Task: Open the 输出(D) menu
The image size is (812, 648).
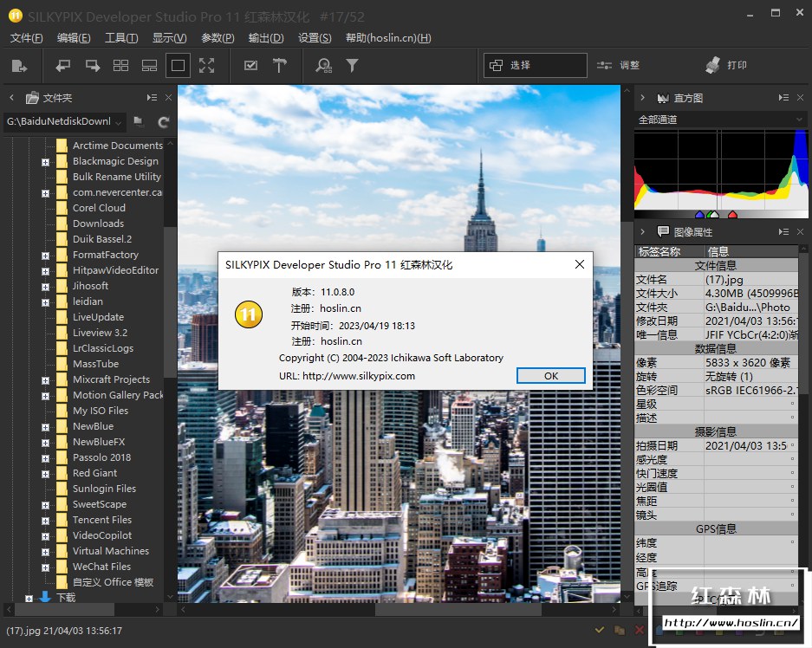Action: [x=266, y=38]
